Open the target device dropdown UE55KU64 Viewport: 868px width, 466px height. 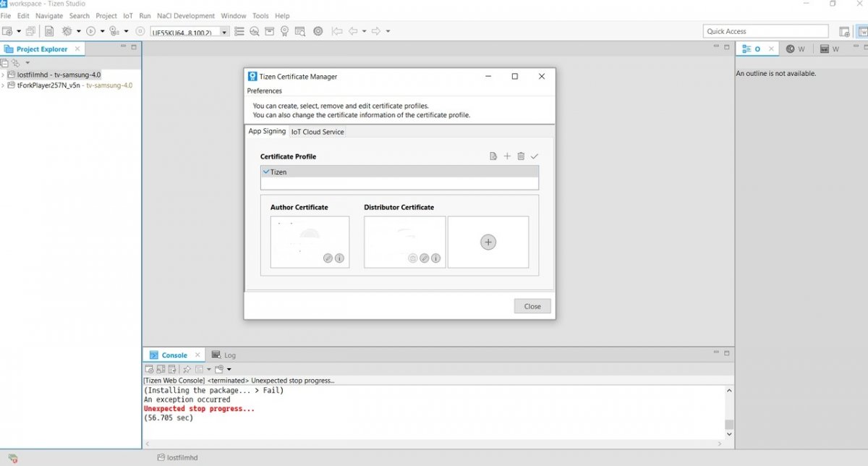pyautogui.click(x=225, y=32)
